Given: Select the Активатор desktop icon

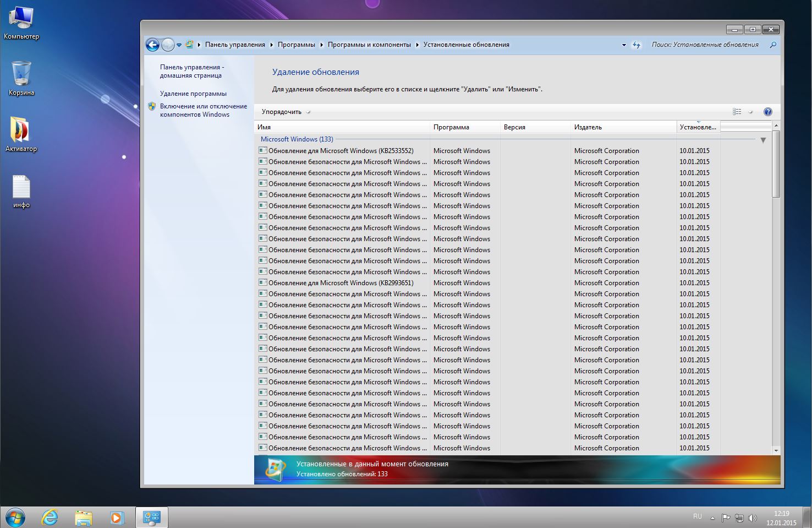Looking at the screenshot, I should pyautogui.click(x=21, y=135).
